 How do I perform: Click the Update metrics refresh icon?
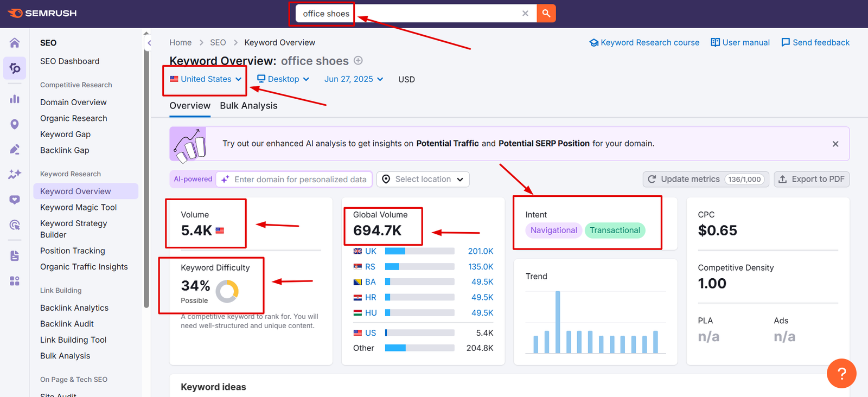[x=652, y=179]
